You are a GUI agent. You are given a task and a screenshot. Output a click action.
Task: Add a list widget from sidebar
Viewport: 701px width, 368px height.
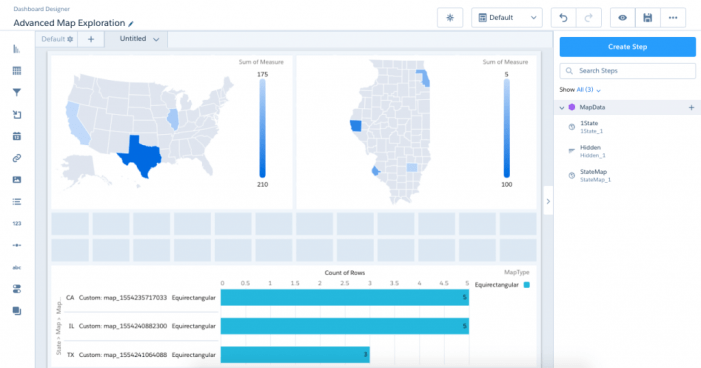pyautogui.click(x=17, y=202)
